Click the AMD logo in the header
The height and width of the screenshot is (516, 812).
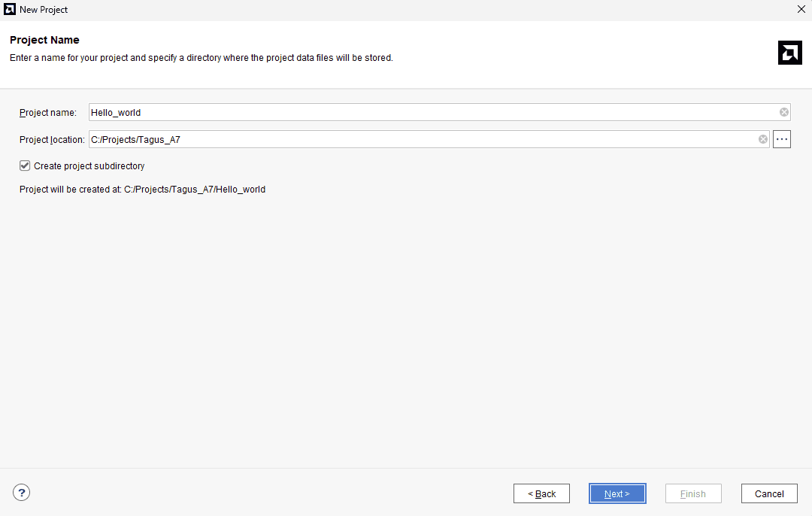pos(789,53)
